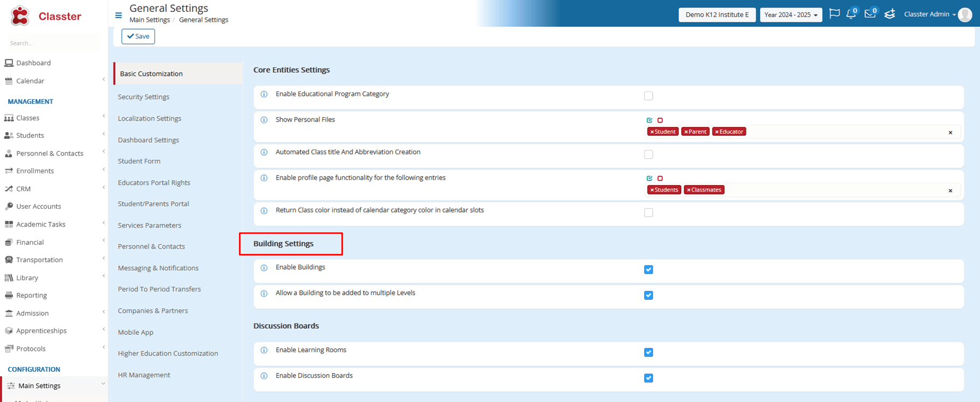Select all icon for Show Personal Files
The width and height of the screenshot is (980, 402).
click(x=650, y=120)
